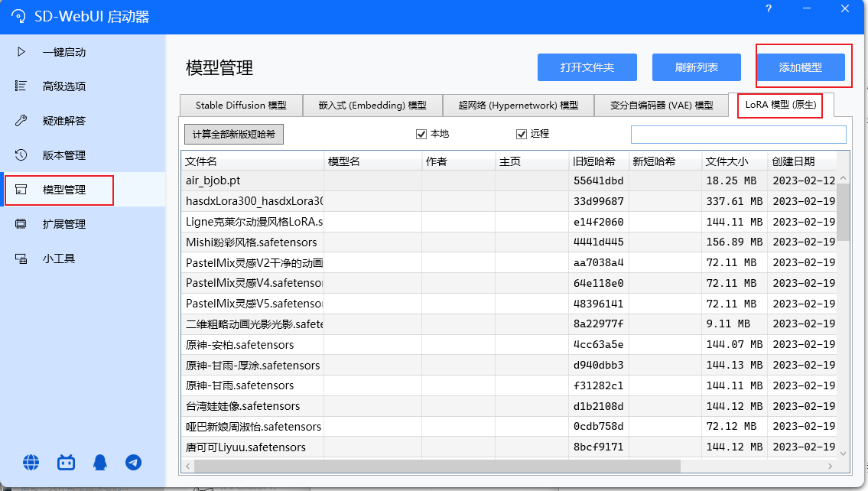
Task: Open the Bilibili TV icon
Action: click(66, 462)
